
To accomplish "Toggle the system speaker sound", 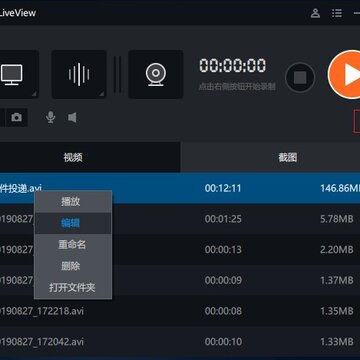I will [x=72, y=117].
